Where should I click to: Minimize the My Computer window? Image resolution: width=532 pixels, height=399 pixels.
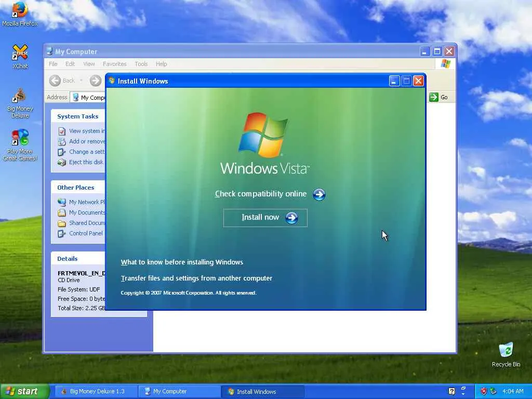425,51
